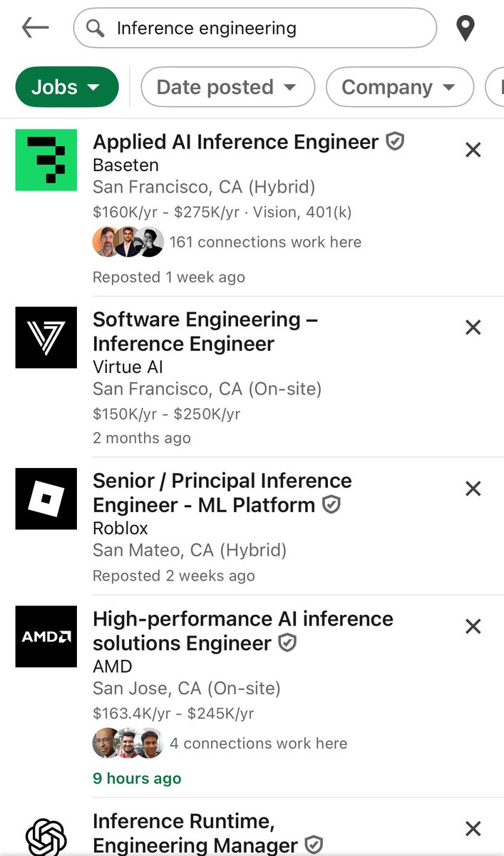Click the Inference engineering search field
This screenshot has width=504, height=856.
[255, 28]
